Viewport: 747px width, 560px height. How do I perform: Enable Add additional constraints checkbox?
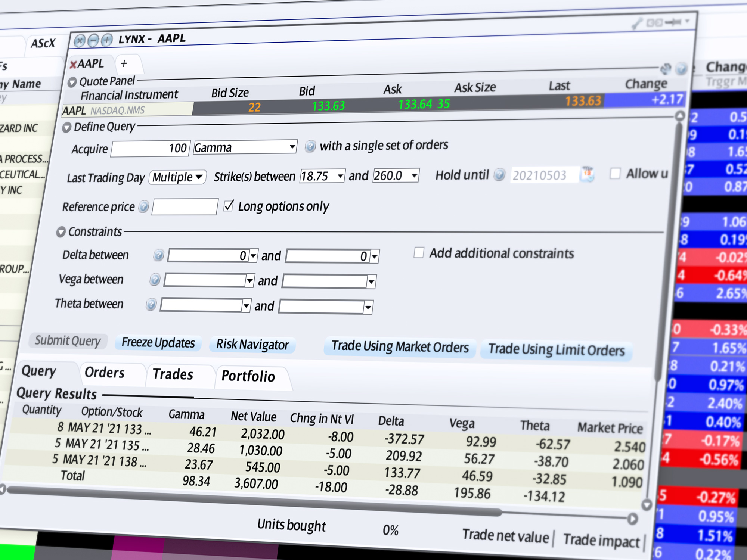tap(419, 253)
